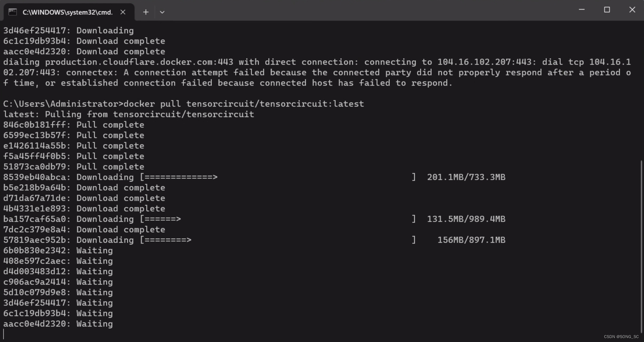644x342 pixels.
Task: Click the minimize icon in the title bar
Action: point(582,10)
